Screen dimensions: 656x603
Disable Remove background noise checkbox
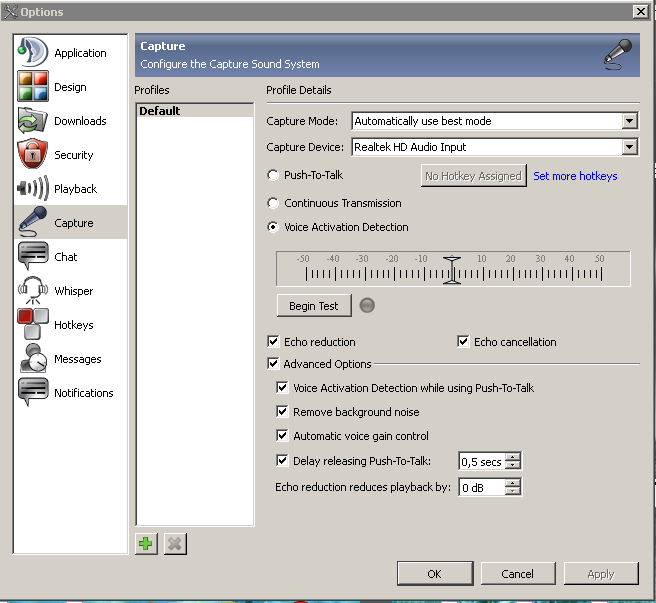(282, 411)
